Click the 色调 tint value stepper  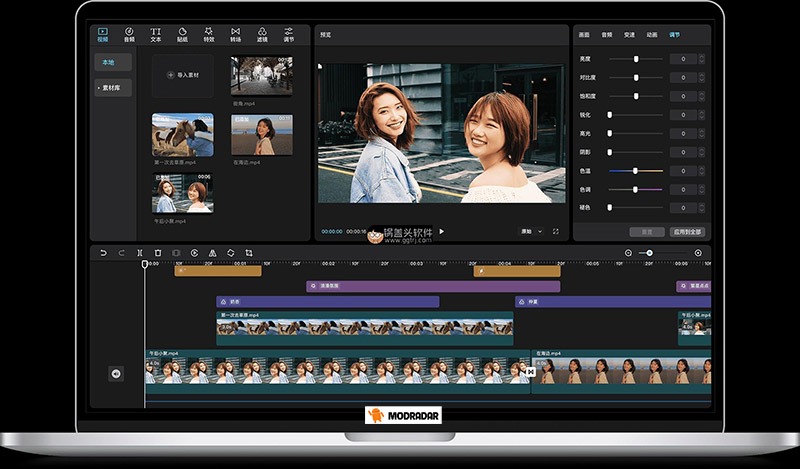tap(702, 189)
